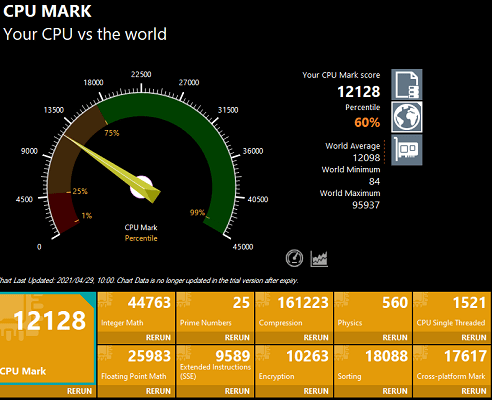The height and width of the screenshot is (400, 492).
Task: Click the CPU MARK title heading
Action: (x=47, y=11)
